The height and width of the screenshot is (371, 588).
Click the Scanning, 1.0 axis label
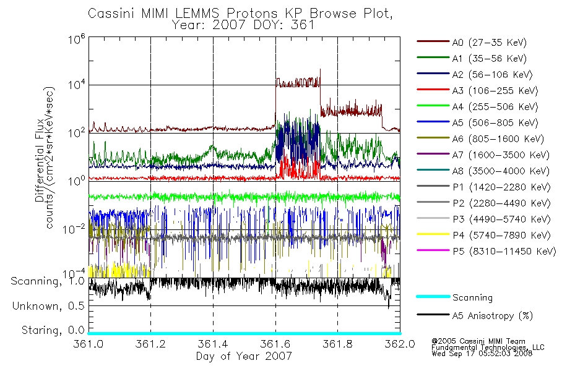[48, 281]
